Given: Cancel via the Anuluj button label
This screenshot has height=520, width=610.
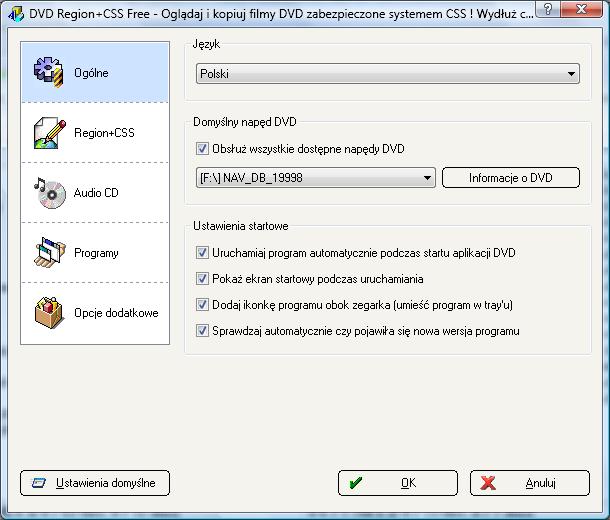Looking at the screenshot, I should pyautogui.click(x=541, y=483).
